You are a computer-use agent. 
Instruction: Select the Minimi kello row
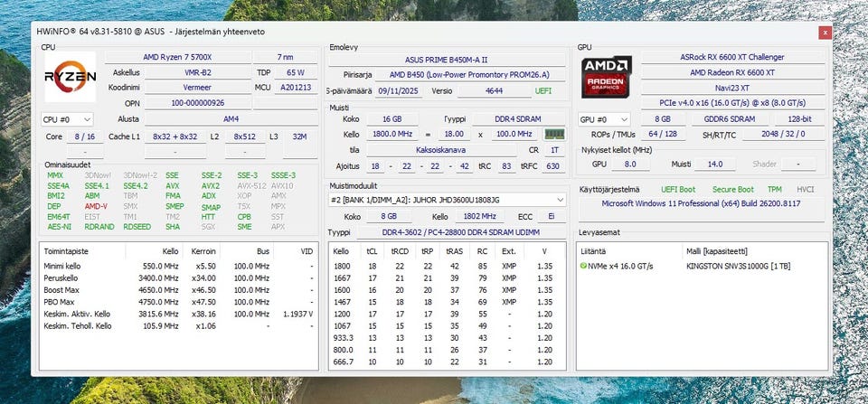click(178, 267)
